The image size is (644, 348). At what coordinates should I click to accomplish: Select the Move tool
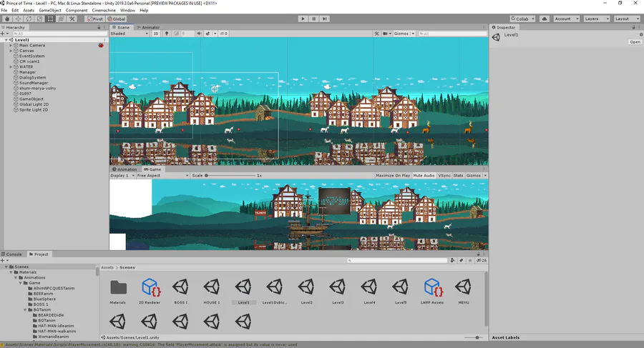18,19
